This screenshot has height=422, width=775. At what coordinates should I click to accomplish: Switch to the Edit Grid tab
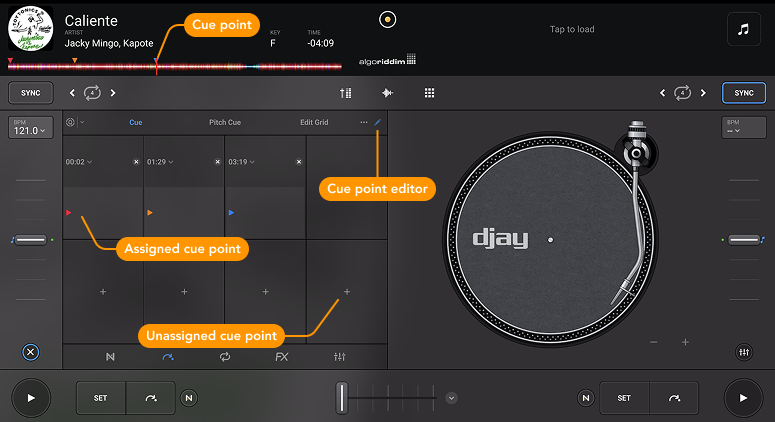(314, 122)
